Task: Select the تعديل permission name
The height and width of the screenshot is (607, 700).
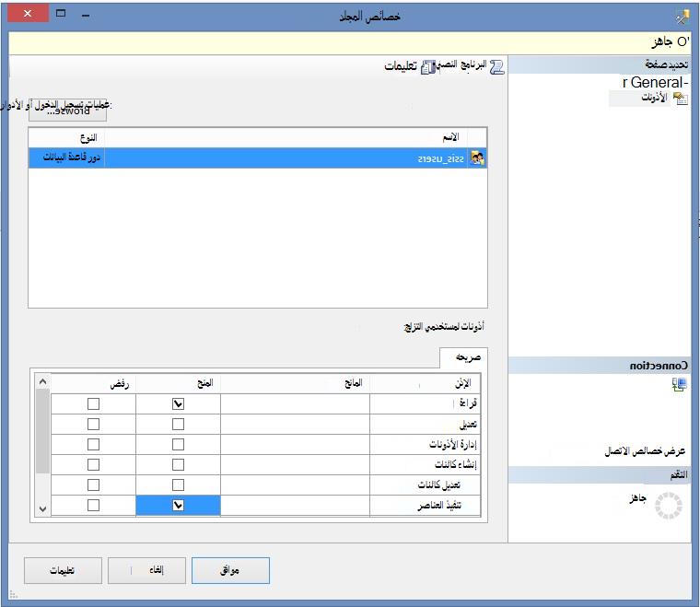Action: (x=468, y=424)
